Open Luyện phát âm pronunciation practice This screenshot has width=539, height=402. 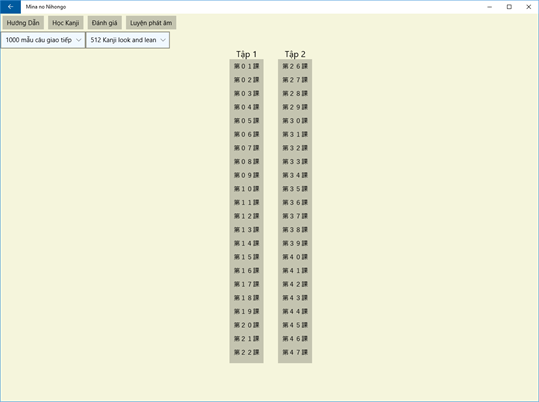click(151, 23)
